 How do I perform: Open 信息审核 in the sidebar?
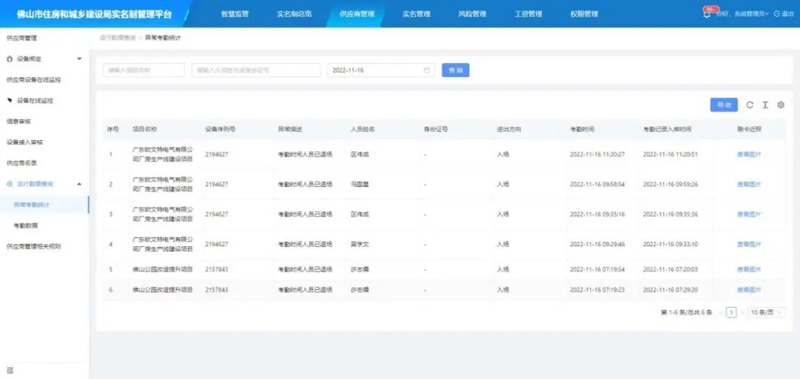19,121
